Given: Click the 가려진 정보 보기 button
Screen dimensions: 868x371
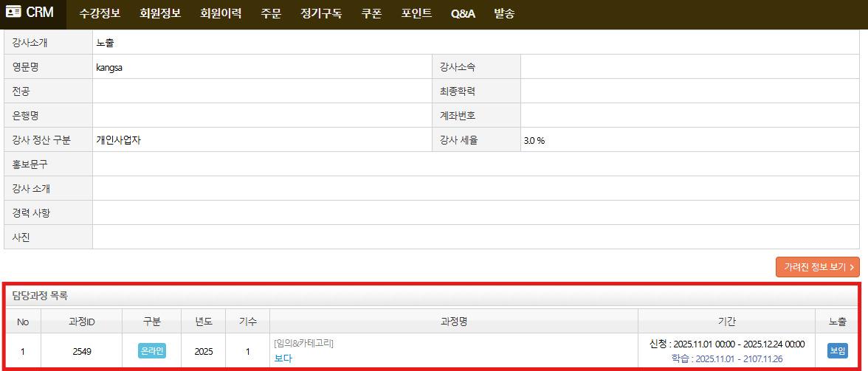Looking at the screenshot, I should coord(817,267).
